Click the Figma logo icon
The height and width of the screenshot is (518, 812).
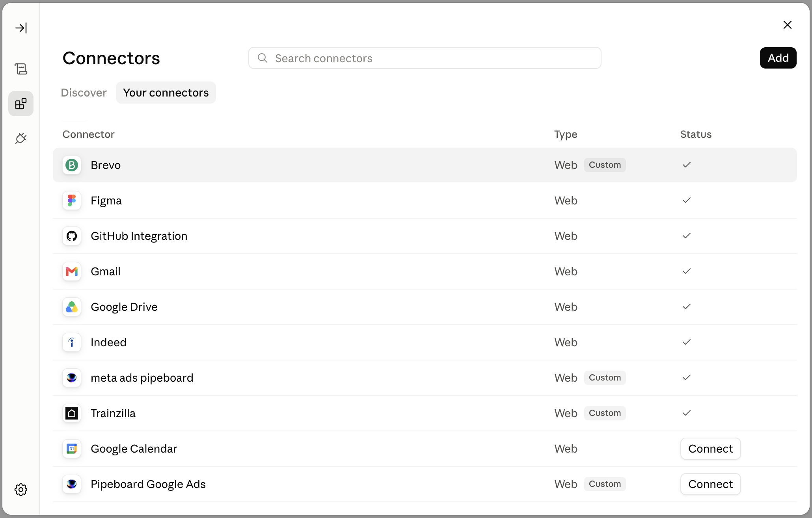pyautogui.click(x=72, y=201)
